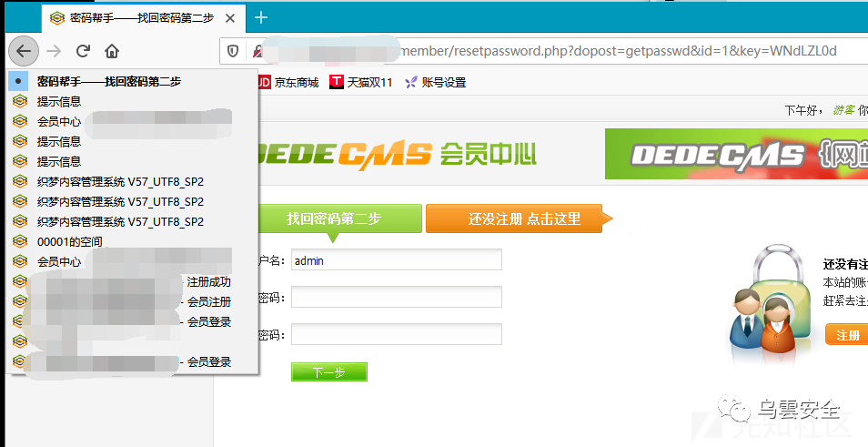
Task: Close the 密码帮手 browser tab
Action: (x=230, y=18)
